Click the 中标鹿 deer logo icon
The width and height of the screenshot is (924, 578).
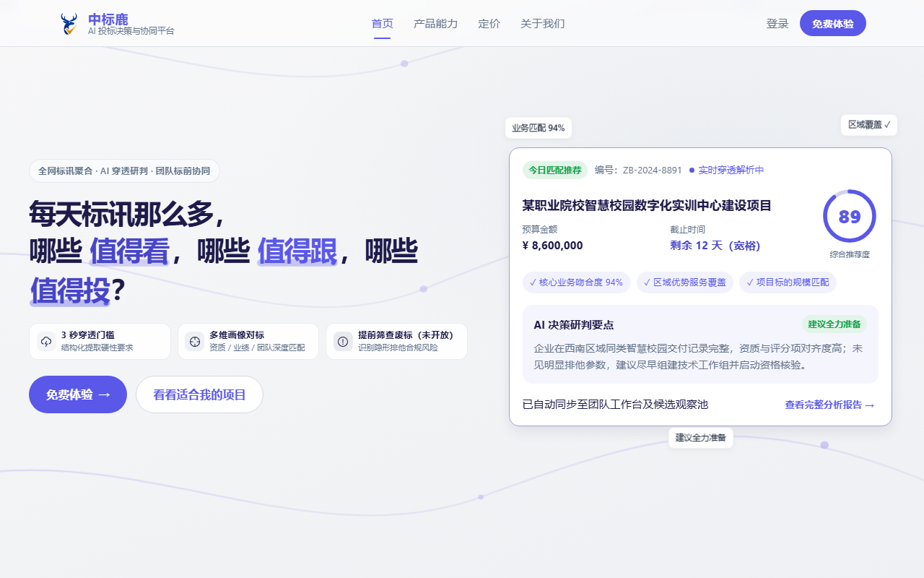(x=69, y=24)
